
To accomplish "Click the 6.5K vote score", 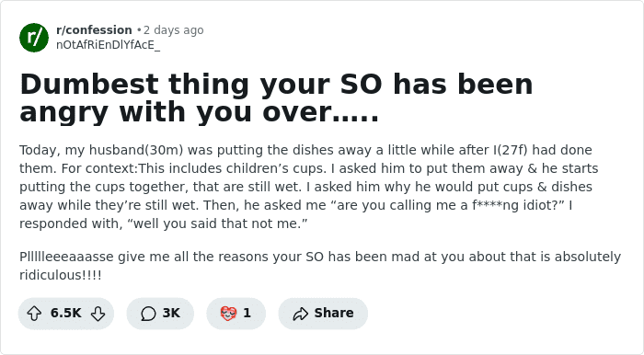I will tap(65, 313).
